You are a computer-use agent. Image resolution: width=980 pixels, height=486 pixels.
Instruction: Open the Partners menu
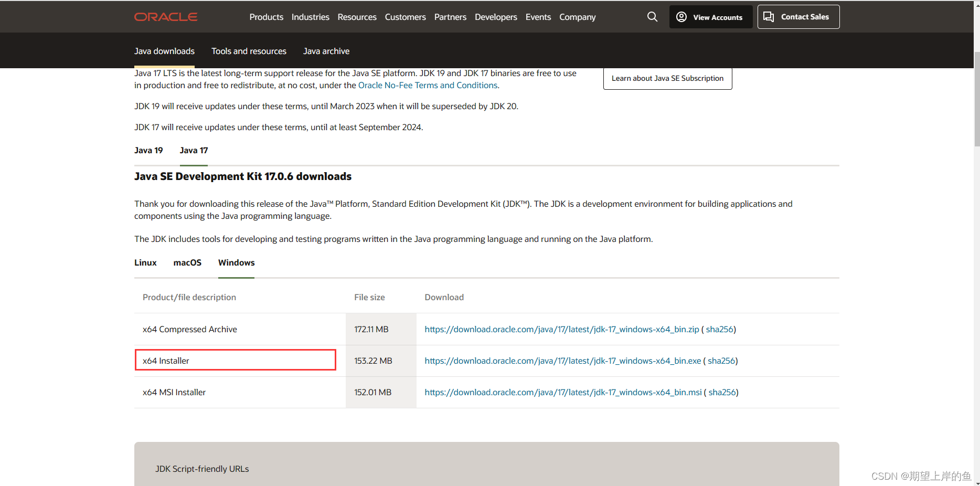450,17
